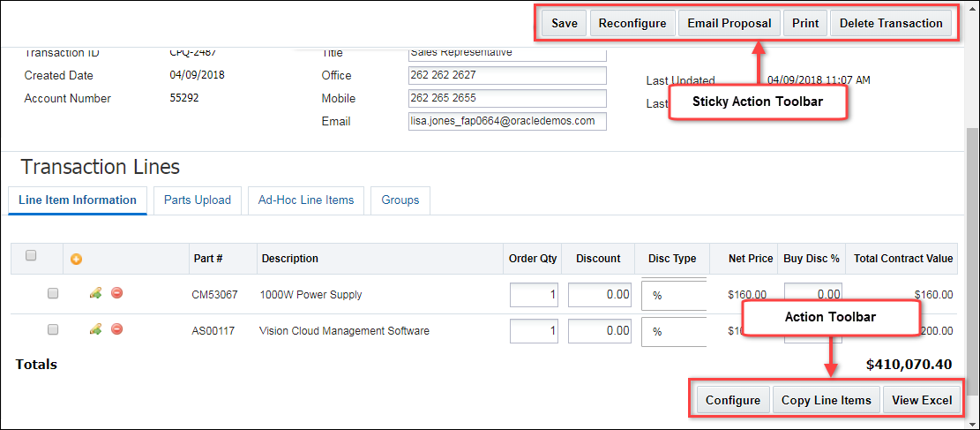
Task: Click the Delete Transaction button
Action: [x=891, y=23]
